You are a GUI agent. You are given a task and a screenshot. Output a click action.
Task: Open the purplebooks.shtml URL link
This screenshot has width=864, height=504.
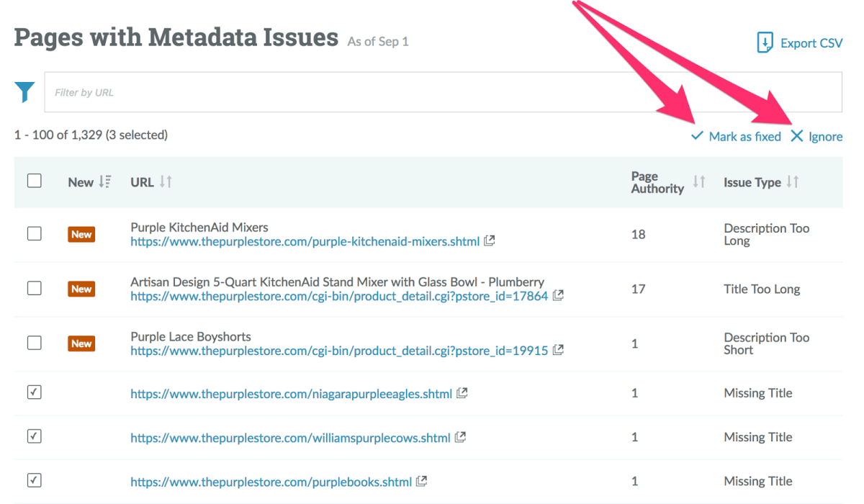click(x=271, y=482)
